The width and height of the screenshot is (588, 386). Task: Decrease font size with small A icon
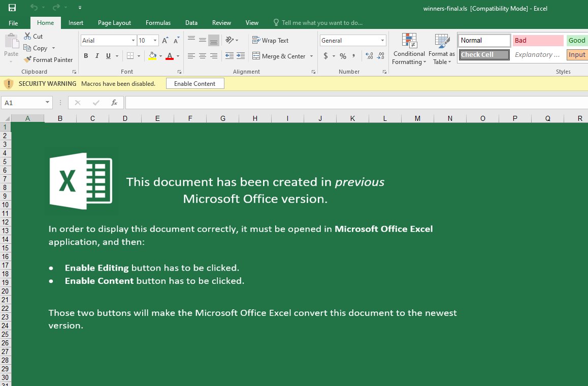[x=176, y=40]
